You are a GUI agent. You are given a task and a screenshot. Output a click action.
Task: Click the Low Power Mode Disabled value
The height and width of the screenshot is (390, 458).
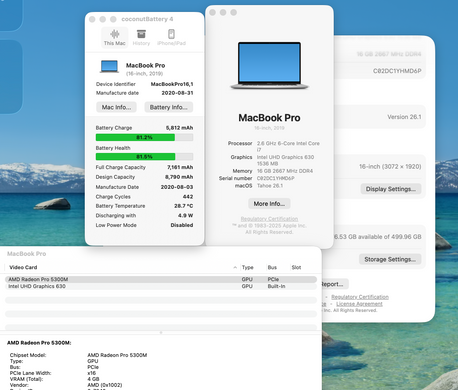tap(182, 225)
